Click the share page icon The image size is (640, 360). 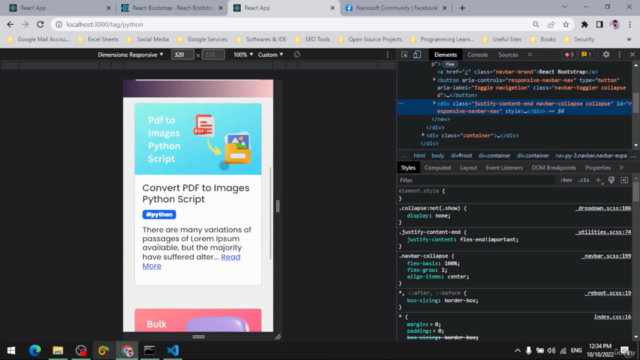pos(551,24)
